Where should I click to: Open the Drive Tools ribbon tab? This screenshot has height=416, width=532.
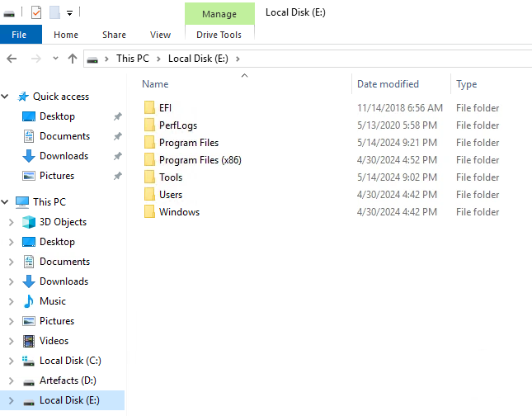219,35
